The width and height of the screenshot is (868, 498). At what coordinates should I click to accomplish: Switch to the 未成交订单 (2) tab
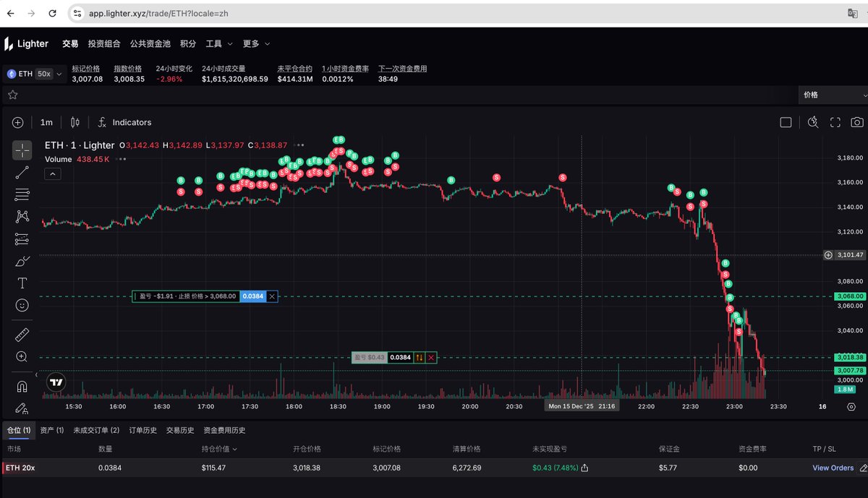96,430
